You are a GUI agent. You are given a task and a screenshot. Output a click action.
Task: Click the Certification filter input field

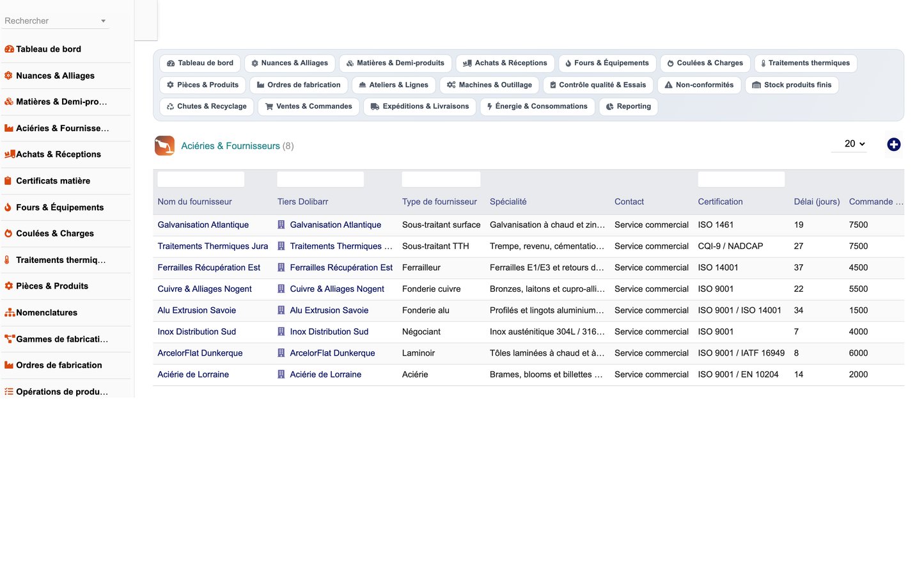741,180
